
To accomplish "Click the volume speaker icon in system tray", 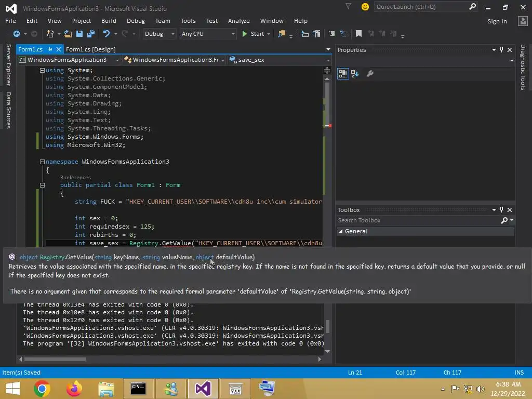I will 480,389.
